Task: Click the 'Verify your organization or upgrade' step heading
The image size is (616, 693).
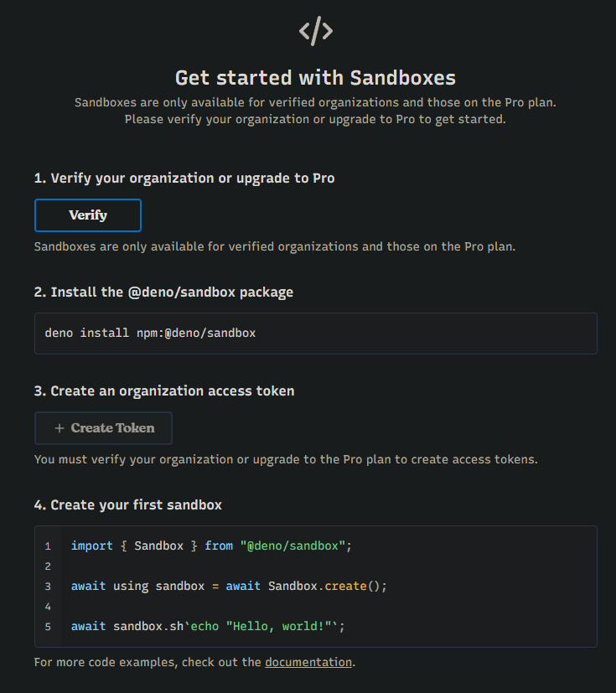Action: (x=184, y=178)
